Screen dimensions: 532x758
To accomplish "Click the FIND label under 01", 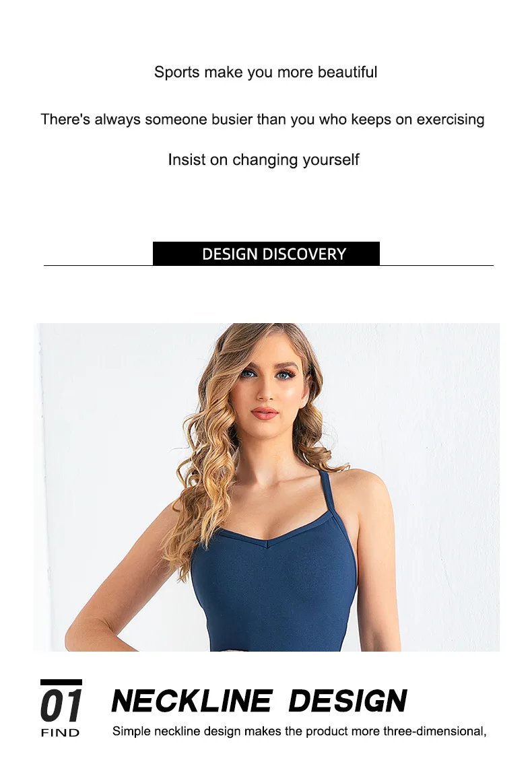I will click(61, 733).
